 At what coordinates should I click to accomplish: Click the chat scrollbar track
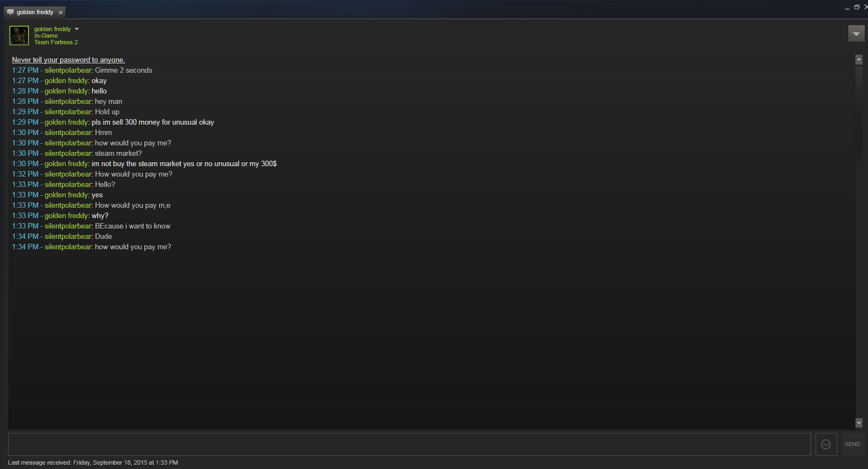(x=859, y=241)
